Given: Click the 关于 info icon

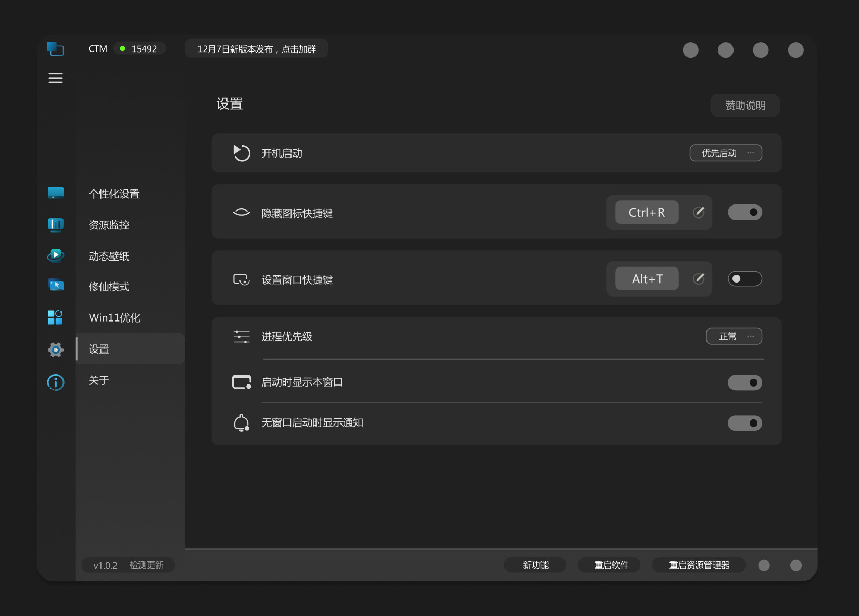Looking at the screenshot, I should click(56, 382).
